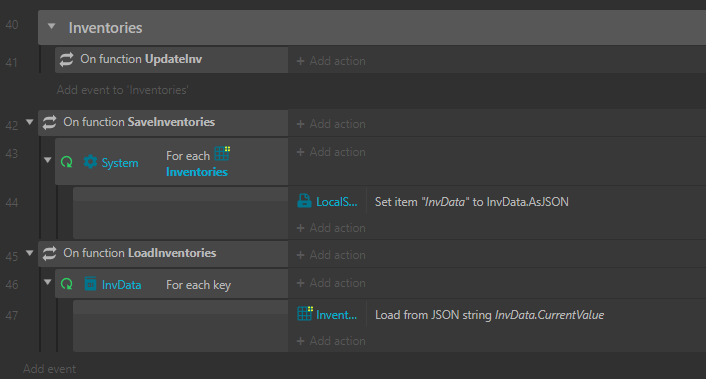Click Add event at the bottom
The height and width of the screenshot is (379, 706).
click(x=50, y=369)
